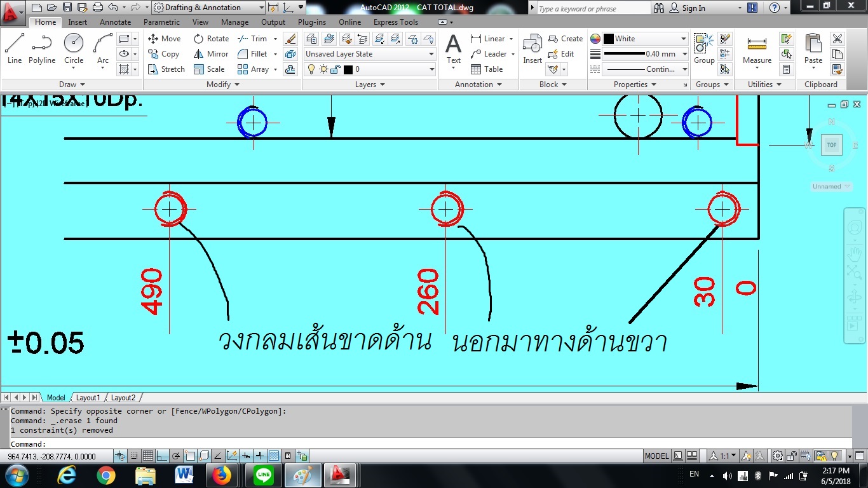Toggle Polar Tracking in status bar

[176, 456]
